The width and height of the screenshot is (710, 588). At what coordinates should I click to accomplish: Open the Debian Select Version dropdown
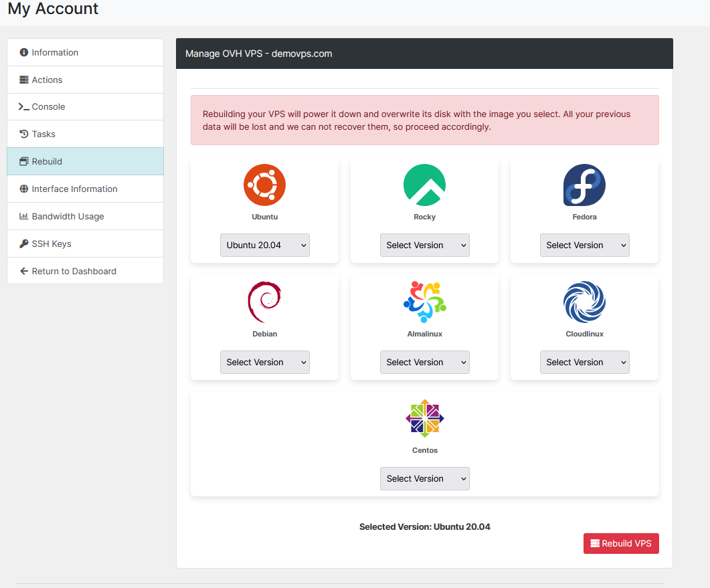(x=265, y=362)
